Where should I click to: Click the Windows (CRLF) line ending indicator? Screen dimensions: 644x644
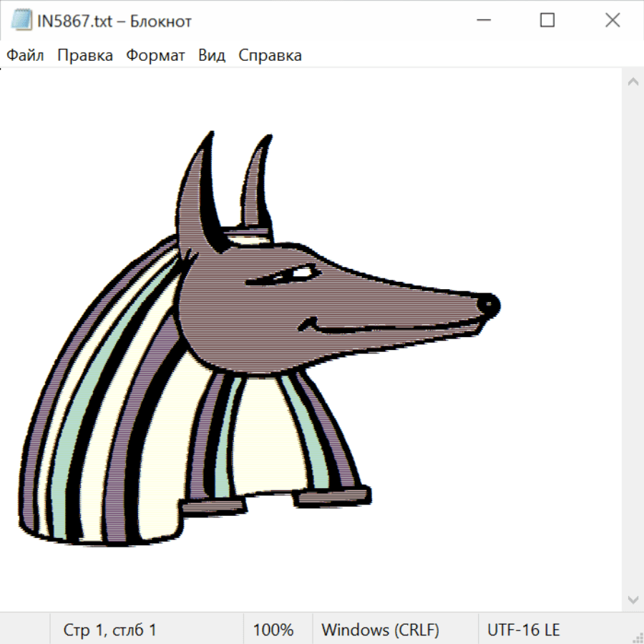point(380,630)
